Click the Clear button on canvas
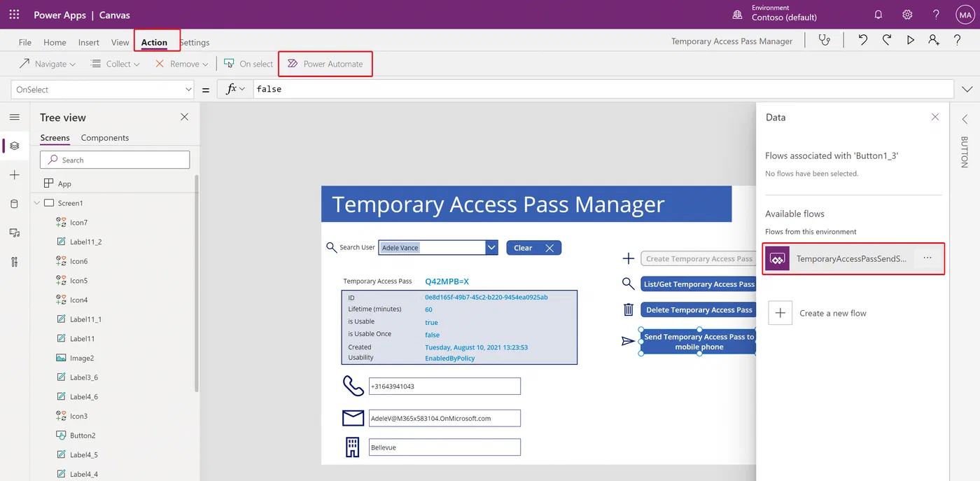 pos(533,248)
